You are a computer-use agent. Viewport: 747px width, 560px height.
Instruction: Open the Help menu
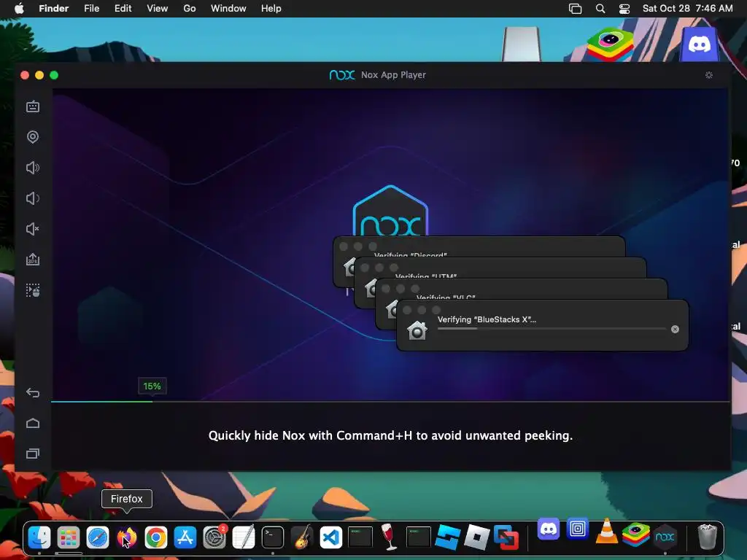271,9
